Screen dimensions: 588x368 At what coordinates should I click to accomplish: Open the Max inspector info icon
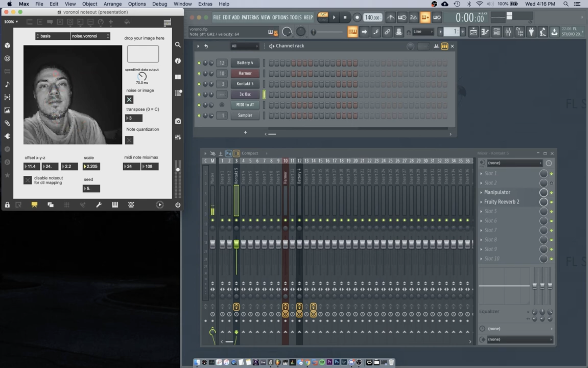click(x=178, y=61)
